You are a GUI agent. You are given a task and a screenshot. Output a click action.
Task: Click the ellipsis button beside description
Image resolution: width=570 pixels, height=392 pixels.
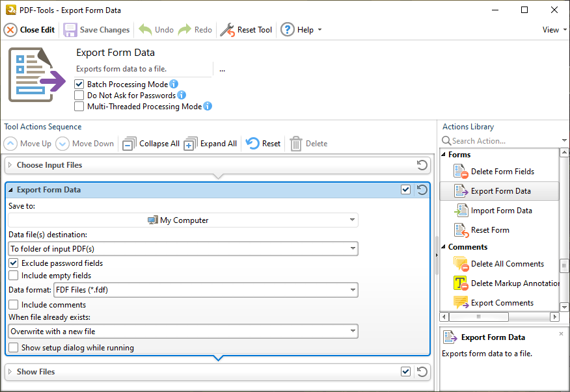tap(222, 70)
